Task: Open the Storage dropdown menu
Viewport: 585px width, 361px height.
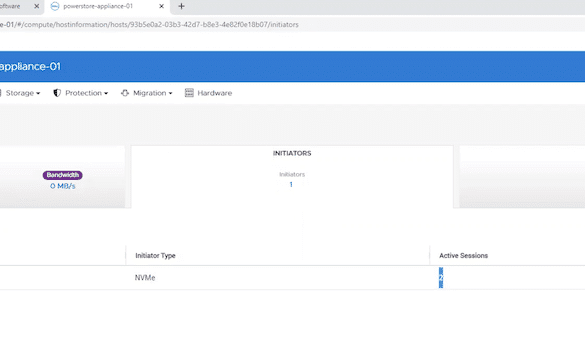Action: click(22, 93)
